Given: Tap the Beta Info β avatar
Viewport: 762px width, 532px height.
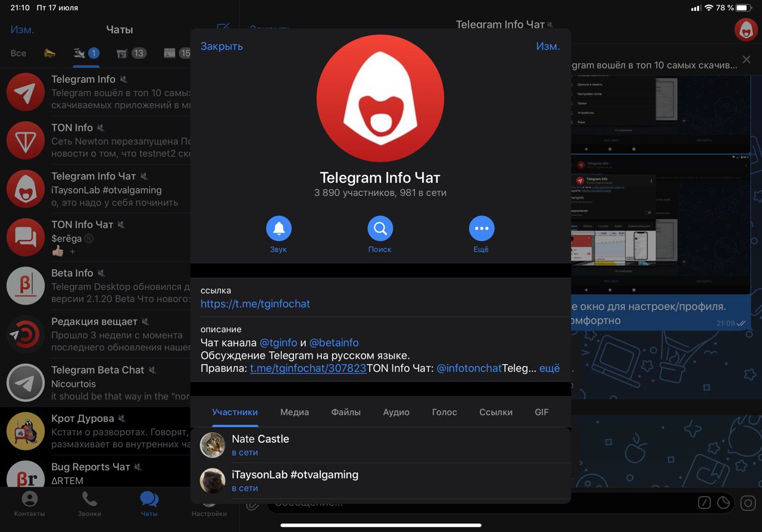Looking at the screenshot, I should point(26,286).
